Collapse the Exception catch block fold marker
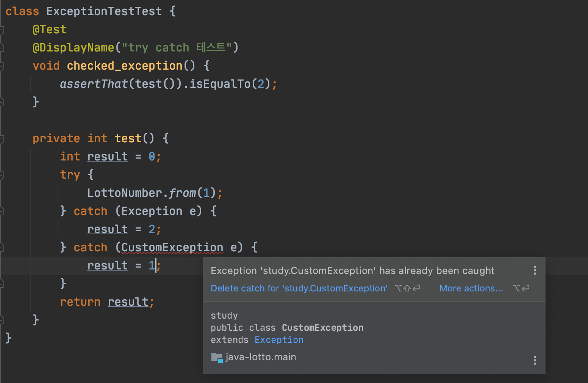This screenshot has width=588, height=383. (x=2, y=211)
